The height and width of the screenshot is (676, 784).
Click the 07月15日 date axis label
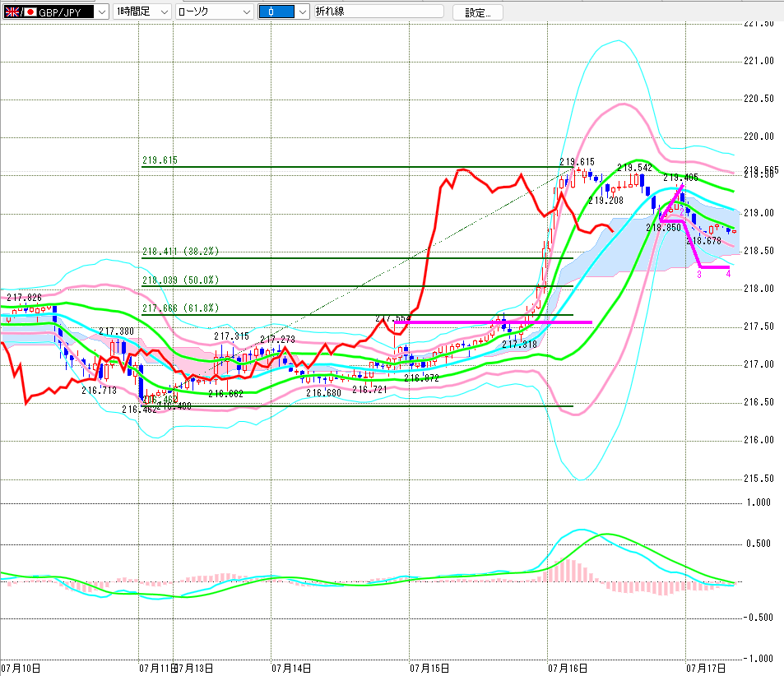tap(429, 669)
